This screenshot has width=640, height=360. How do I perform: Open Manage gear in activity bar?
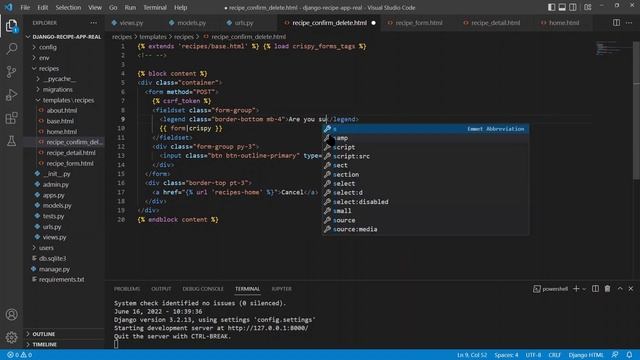tap(11, 337)
